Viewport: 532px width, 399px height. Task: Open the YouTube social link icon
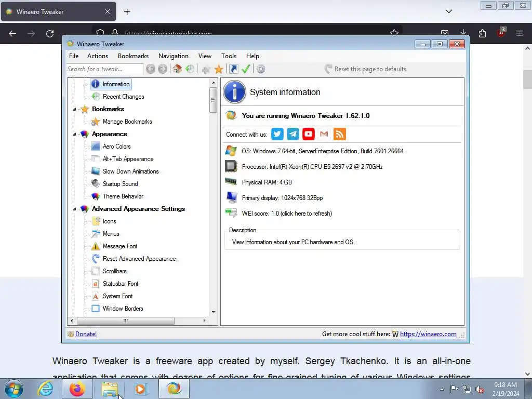(309, 134)
